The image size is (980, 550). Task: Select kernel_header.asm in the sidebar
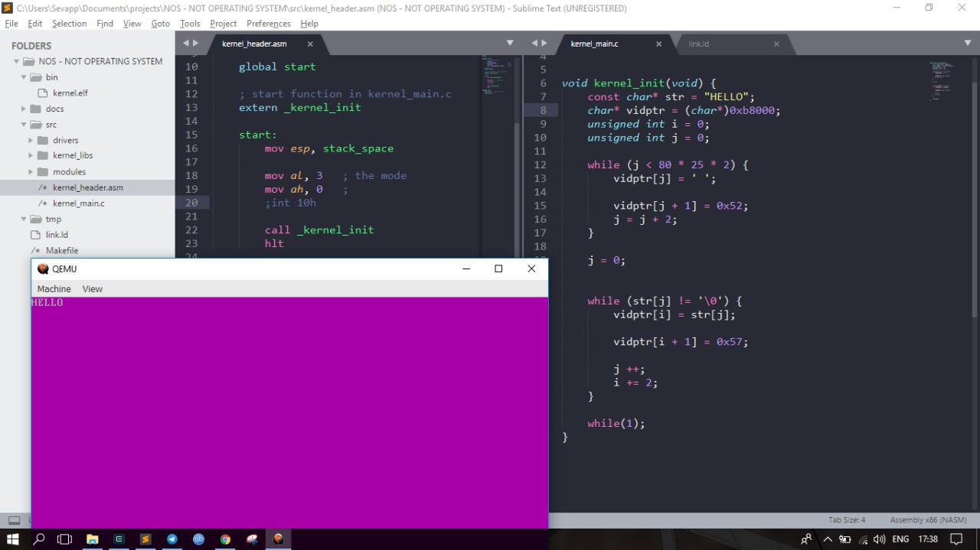coord(87,187)
